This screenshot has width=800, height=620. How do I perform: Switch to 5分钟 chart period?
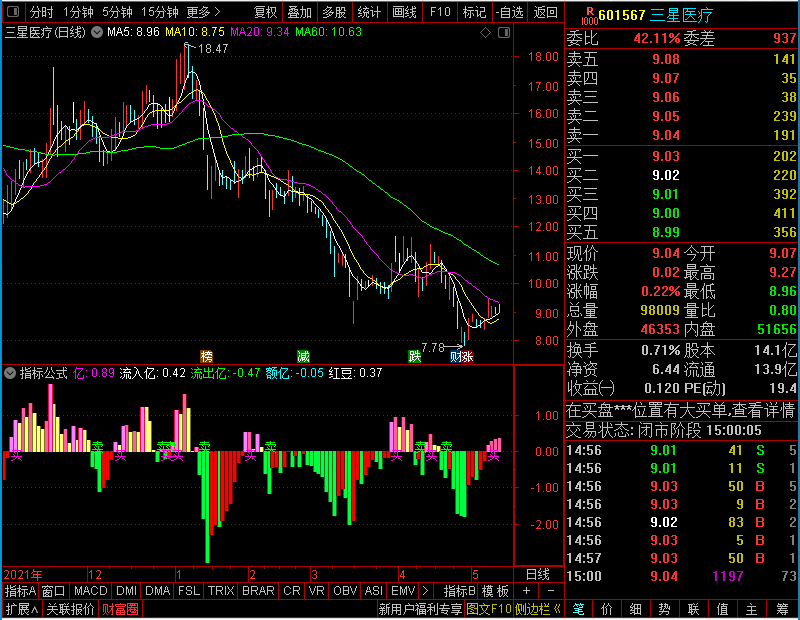coord(117,12)
